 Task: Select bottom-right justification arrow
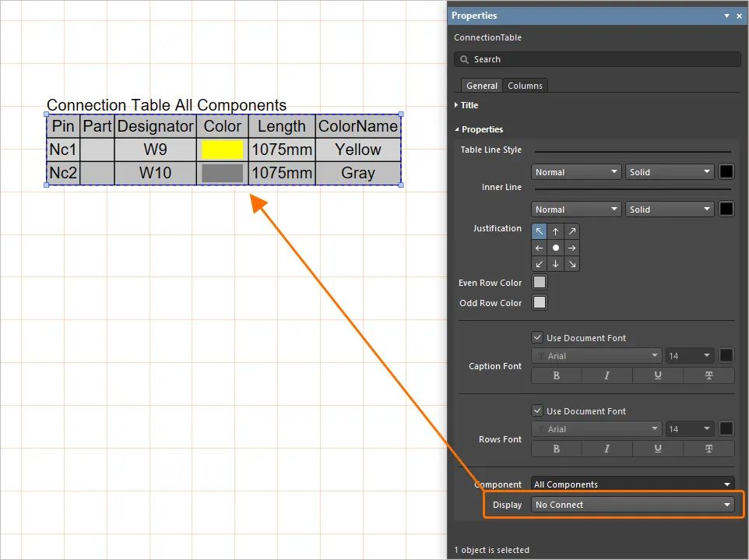[x=572, y=264]
